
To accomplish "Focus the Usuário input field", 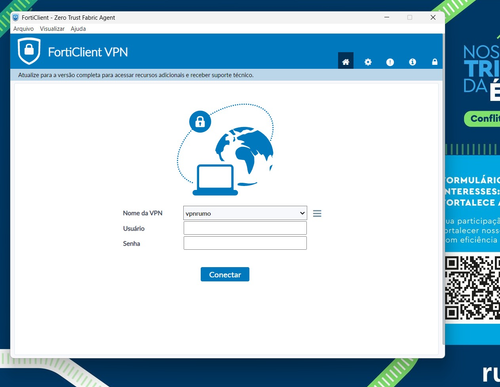I will pos(245,228).
